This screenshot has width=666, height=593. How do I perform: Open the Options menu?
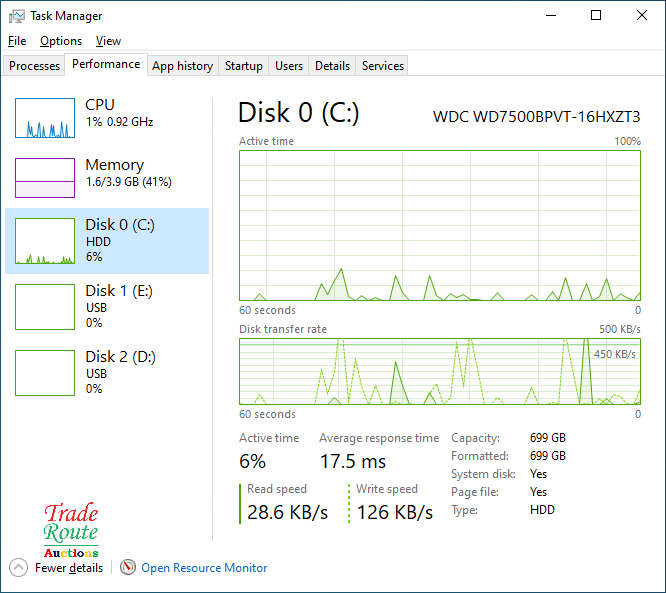click(x=61, y=41)
